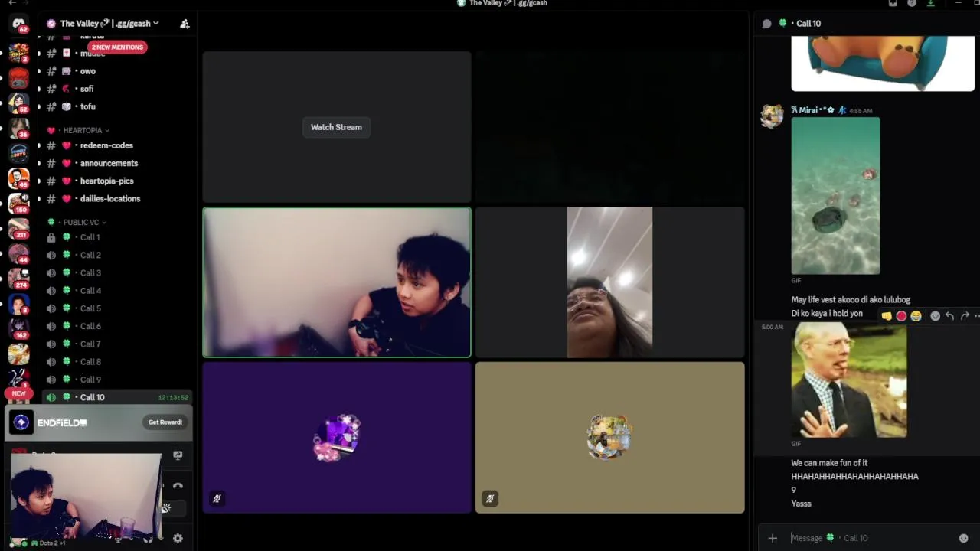
Task: Add laughing emoji quick reaction
Action: (916, 316)
